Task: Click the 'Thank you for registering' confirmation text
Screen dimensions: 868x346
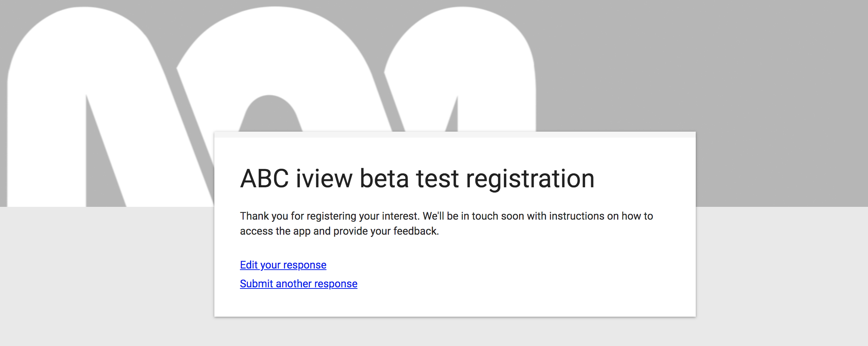Action: coord(446,223)
